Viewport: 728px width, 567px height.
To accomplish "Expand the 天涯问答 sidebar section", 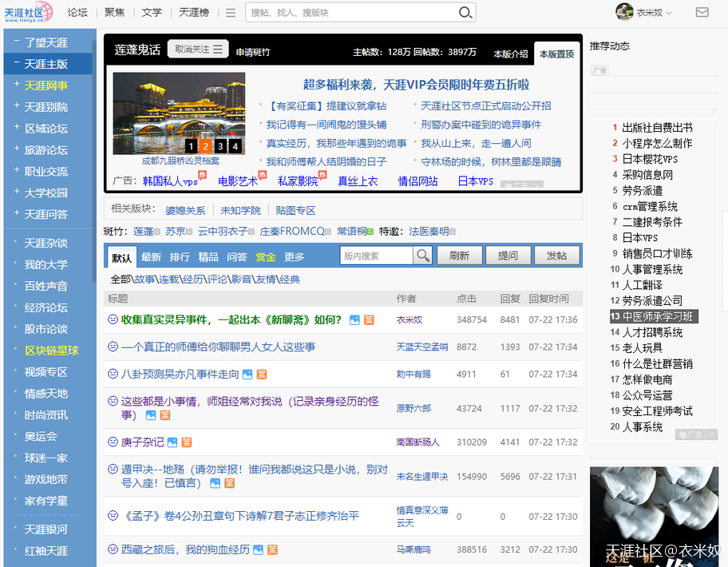I will click(x=17, y=212).
